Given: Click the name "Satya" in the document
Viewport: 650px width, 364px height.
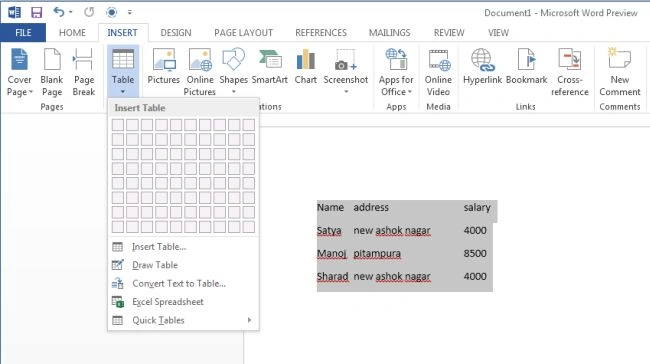Looking at the screenshot, I should tap(329, 231).
